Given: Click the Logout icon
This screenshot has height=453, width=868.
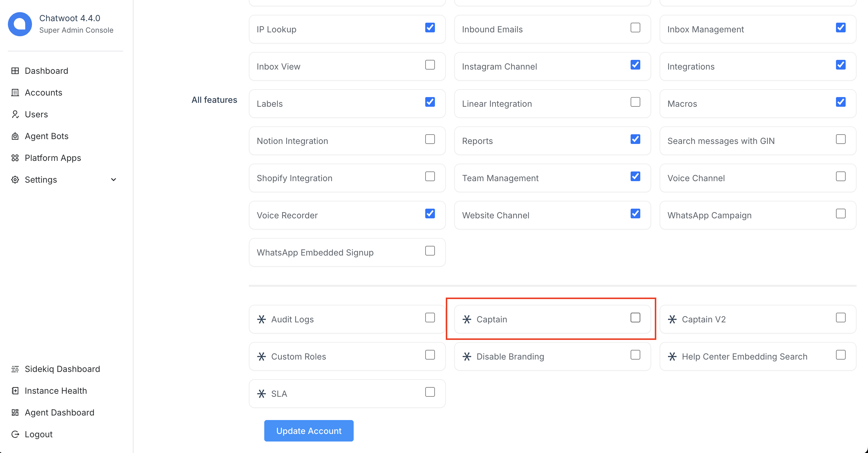Looking at the screenshot, I should tap(15, 434).
